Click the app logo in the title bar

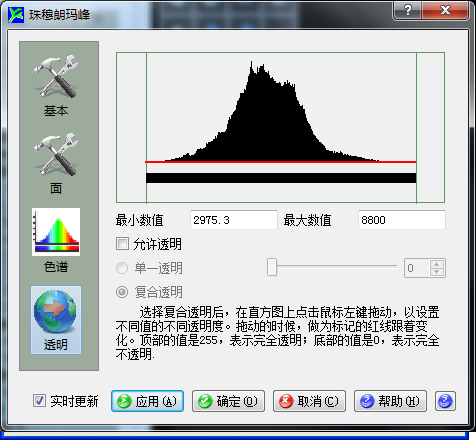pyautogui.click(x=16, y=15)
